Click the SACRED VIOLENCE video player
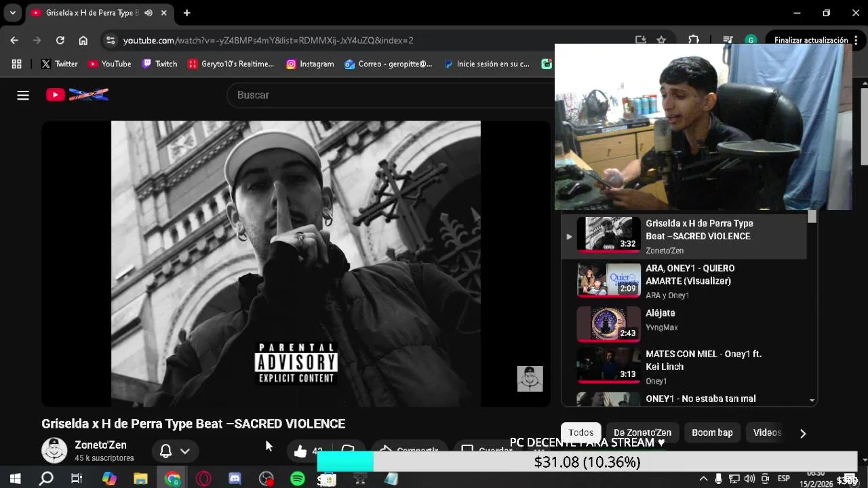Viewport: 868px width, 488px height. pyautogui.click(x=296, y=264)
